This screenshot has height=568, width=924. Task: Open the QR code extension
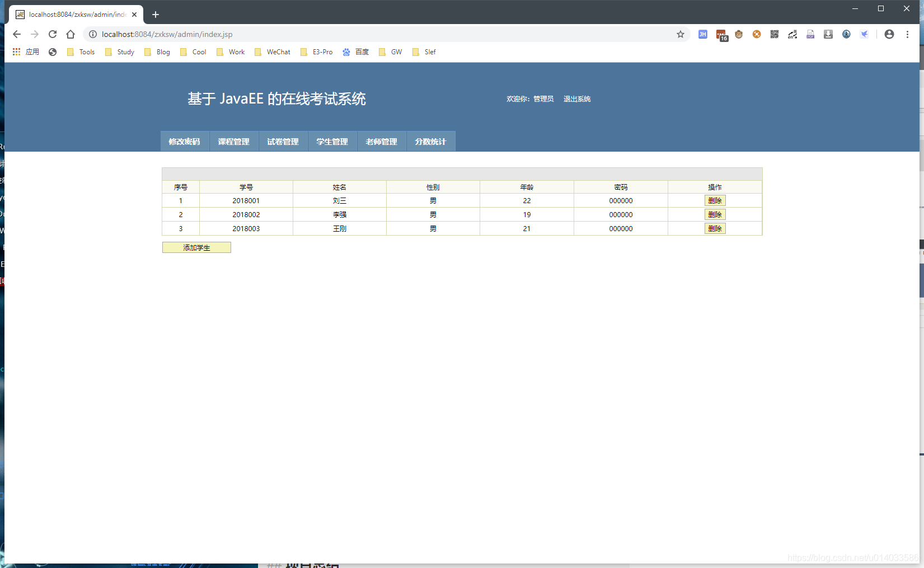click(x=775, y=34)
